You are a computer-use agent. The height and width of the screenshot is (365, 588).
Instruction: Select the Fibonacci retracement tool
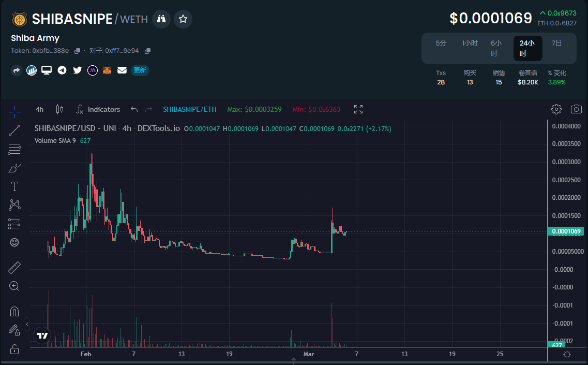click(14, 149)
